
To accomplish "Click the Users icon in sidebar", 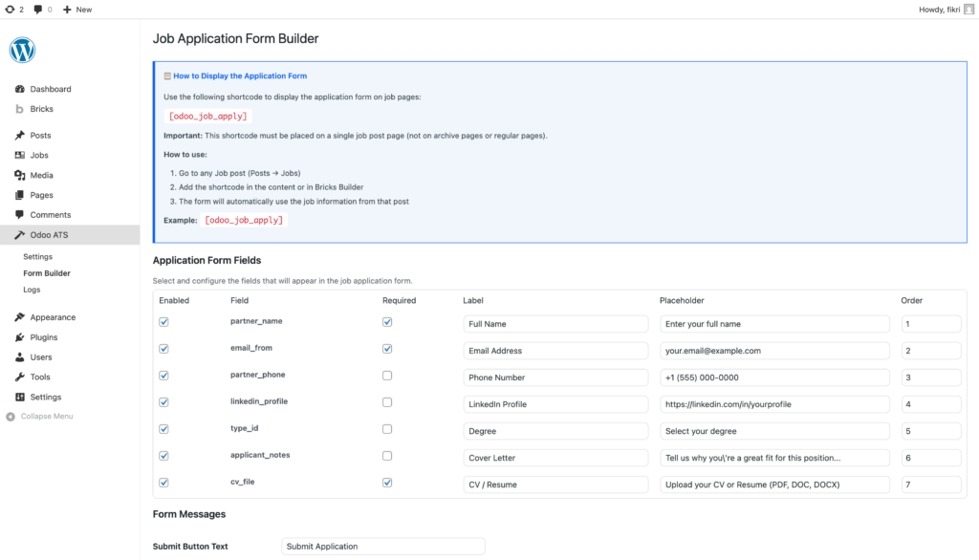I will coord(20,357).
